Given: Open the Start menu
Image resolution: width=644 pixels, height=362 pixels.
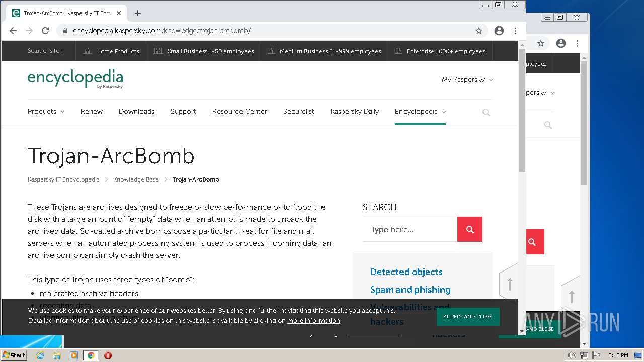Looking at the screenshot, I should pyautogui.click(x=14, y=355).
